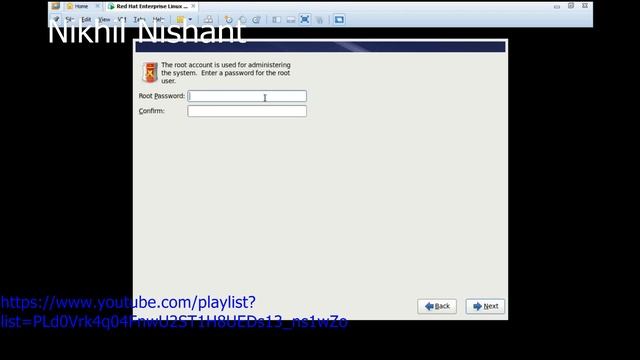
Task: Click the pin icon left of menus
Action: [x=56, y=20]
